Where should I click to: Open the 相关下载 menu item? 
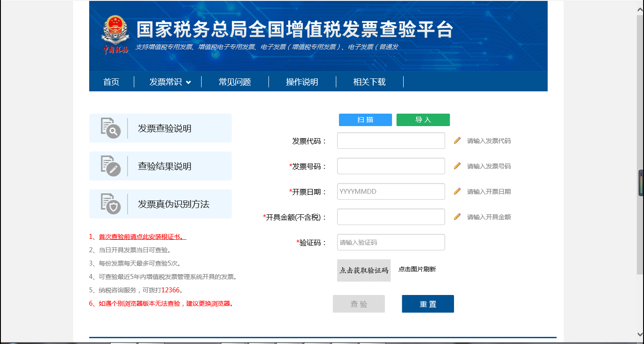[369, 82]
